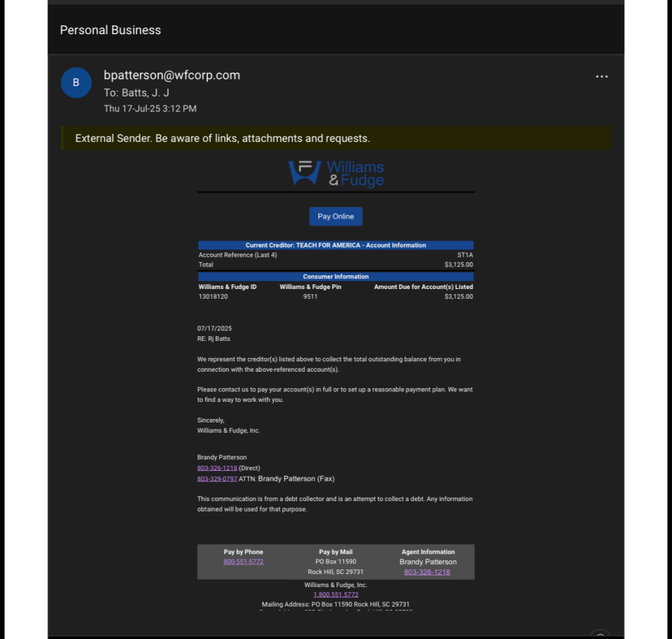Click the Williams & Fudge Pin 9511
The height and width of the screenshot is (639, 672).
(310, 296)
